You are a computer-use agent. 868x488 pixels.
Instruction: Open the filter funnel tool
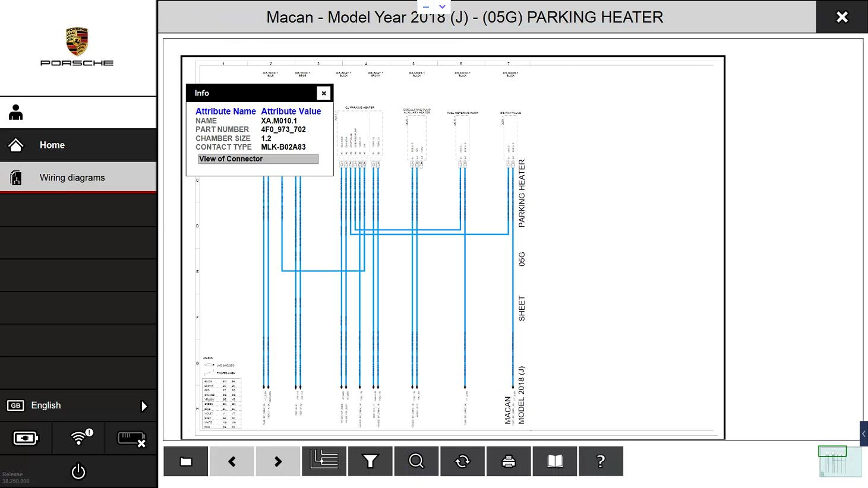[370, 461]
